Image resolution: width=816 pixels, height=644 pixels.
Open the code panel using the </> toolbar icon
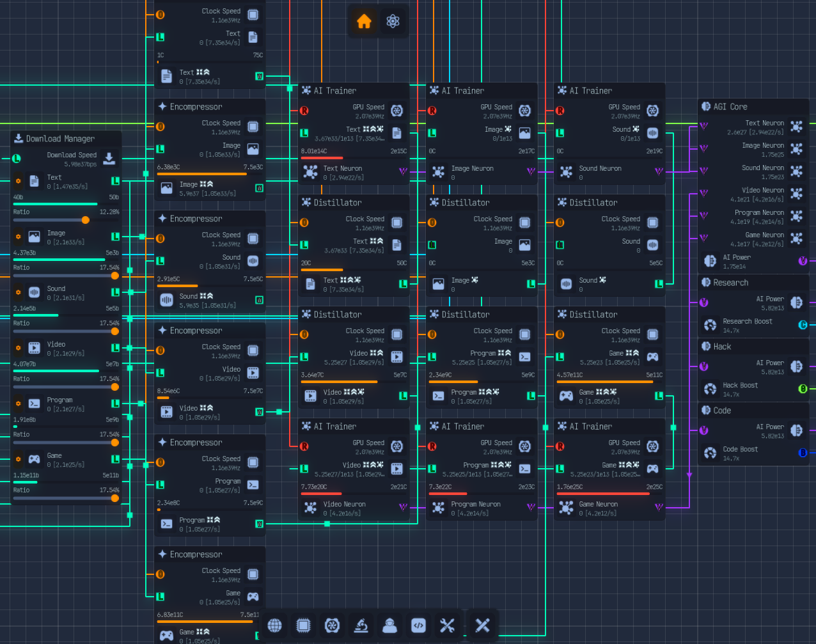[x=418, y=625]
